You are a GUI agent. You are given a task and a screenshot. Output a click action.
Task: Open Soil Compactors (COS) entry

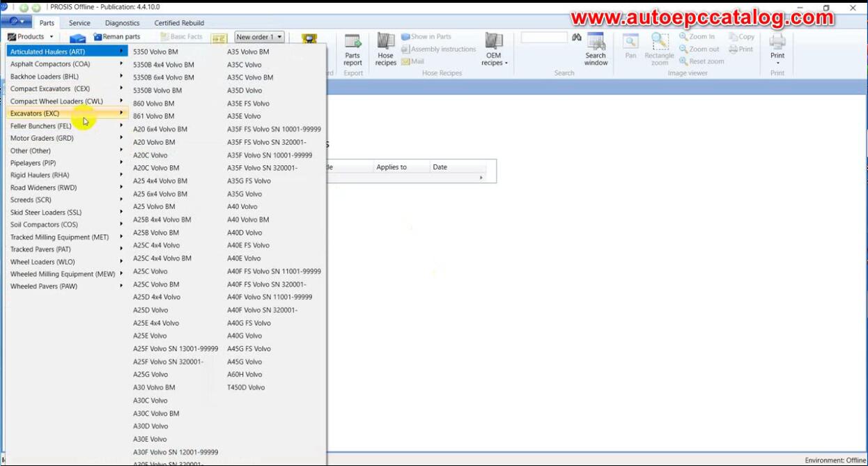point(67,224)
